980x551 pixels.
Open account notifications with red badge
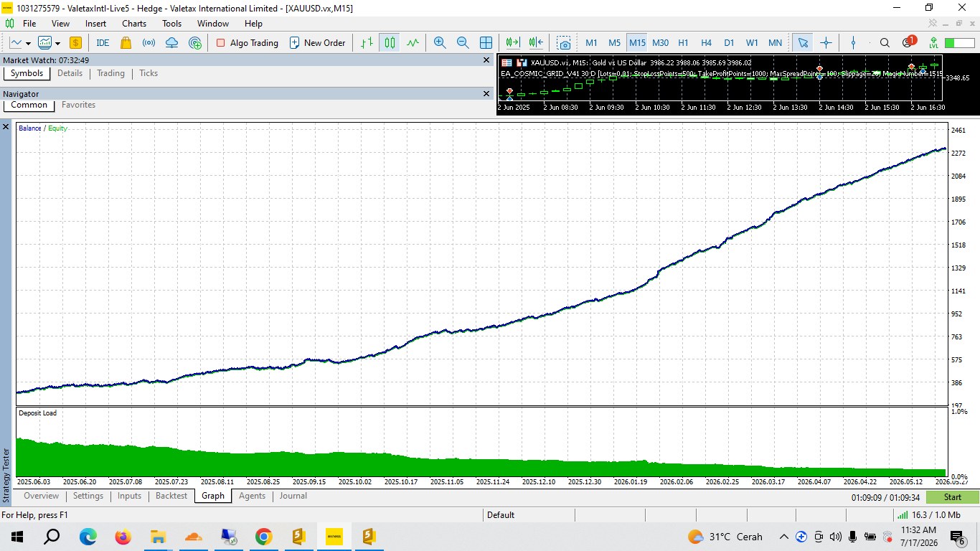[908, 42]
